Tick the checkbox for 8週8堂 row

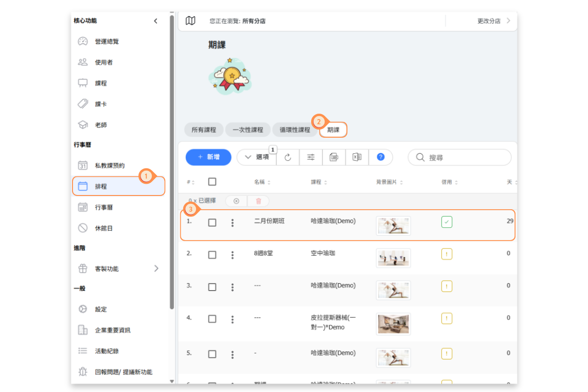[212, 255]
